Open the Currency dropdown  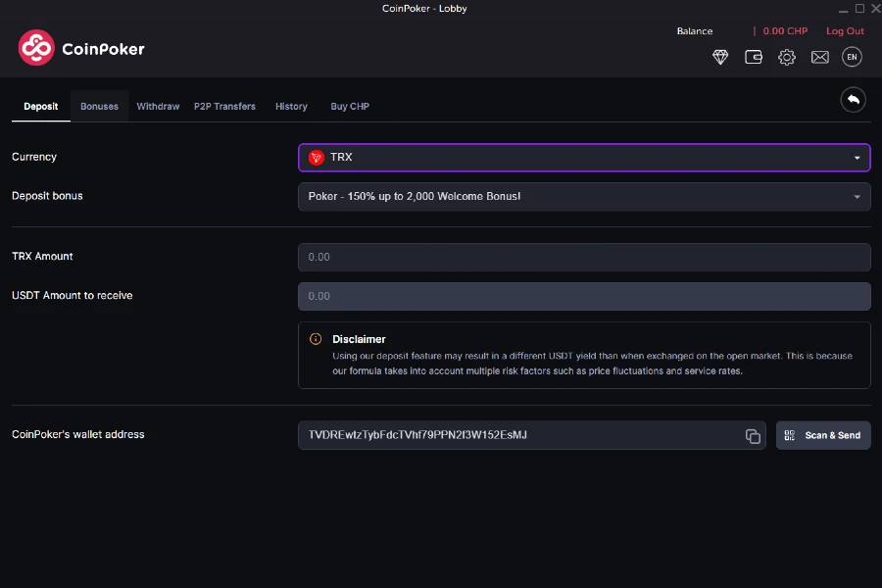[x=584, y=157]
